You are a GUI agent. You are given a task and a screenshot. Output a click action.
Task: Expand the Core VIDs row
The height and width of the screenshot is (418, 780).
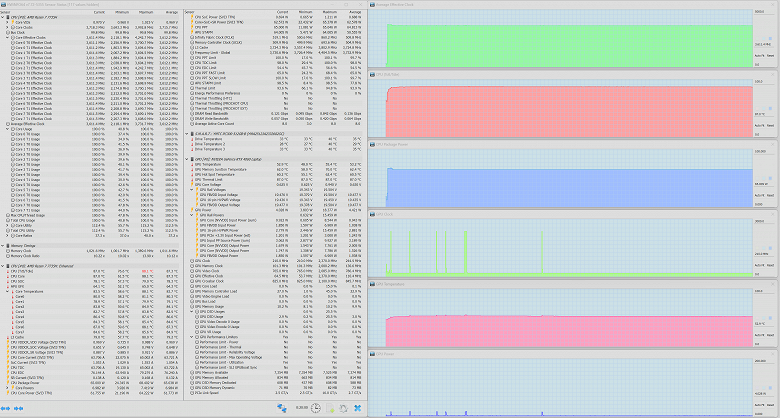7,22
